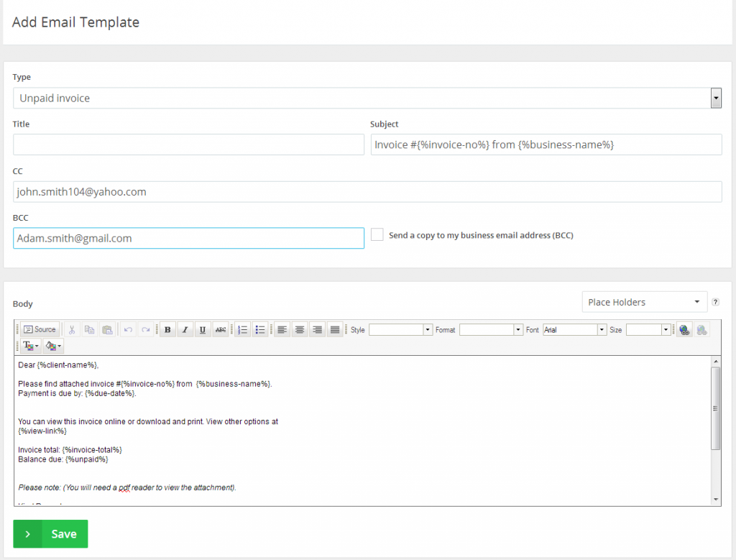This screenshot has width=736, height=560.
Task: Center align the email body text
Action: coord(299,329)
